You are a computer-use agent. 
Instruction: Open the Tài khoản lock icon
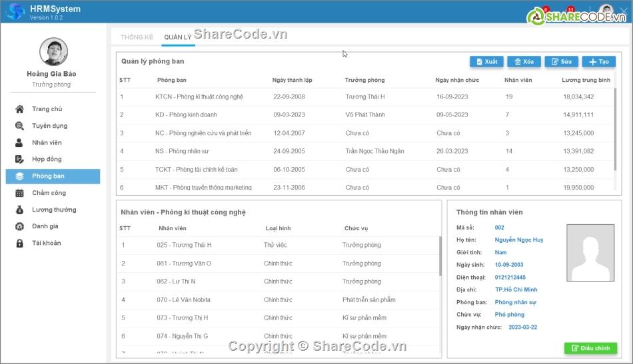click(x=19, y=243)
